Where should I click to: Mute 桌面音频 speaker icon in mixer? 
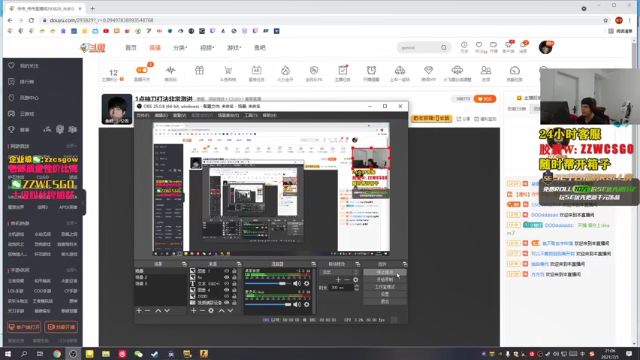pos(297,283)
